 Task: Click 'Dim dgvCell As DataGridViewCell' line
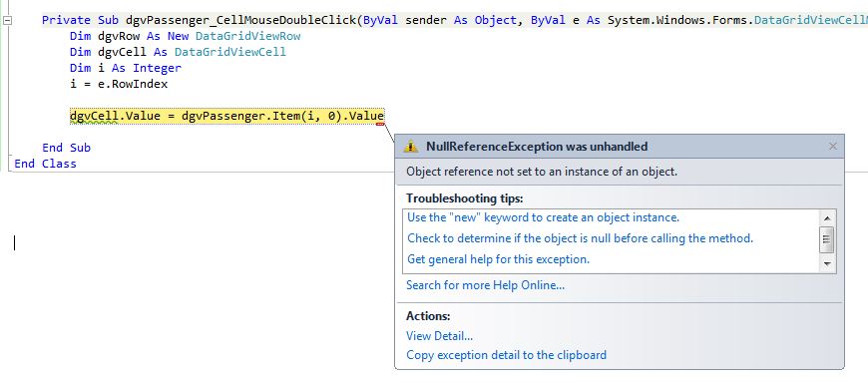178,52
